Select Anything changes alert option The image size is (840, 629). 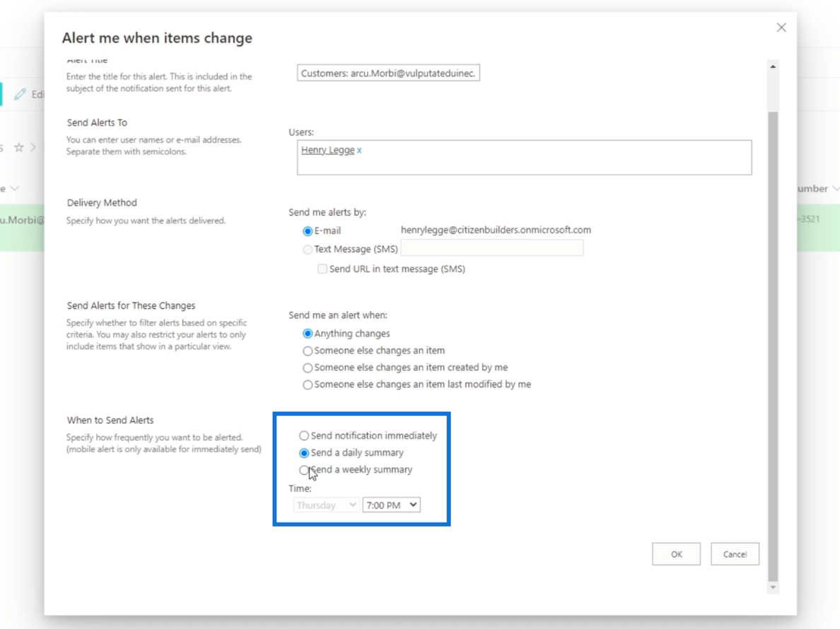tap(308, 334)
